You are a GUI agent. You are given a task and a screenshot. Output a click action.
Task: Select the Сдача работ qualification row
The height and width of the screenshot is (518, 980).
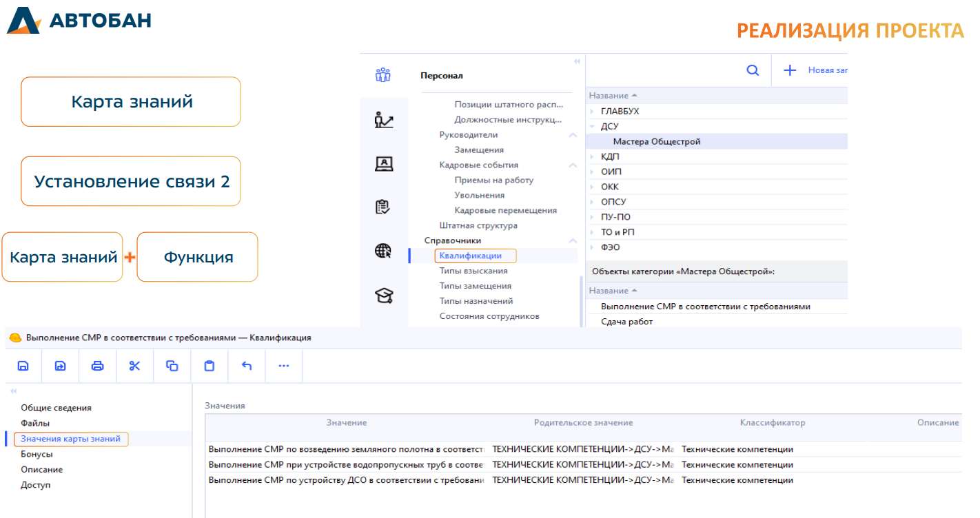tap(626, 322)
